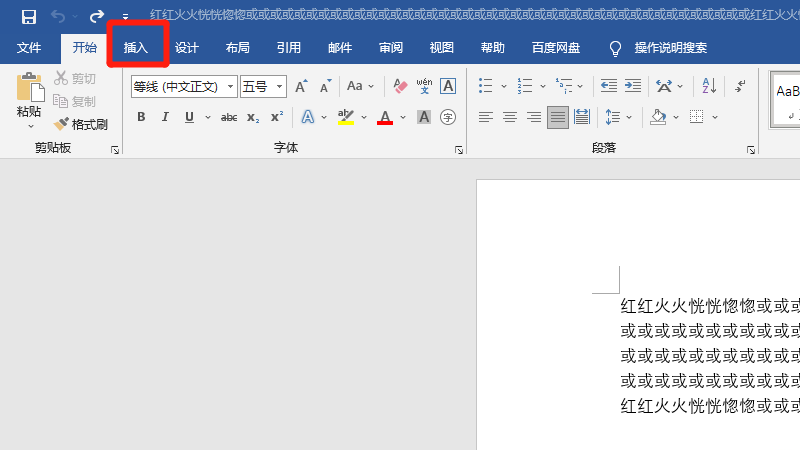This screenshot has height=450, width=800.
Task: Click the Format Painter brush icon
Action: tap(61, 124)
